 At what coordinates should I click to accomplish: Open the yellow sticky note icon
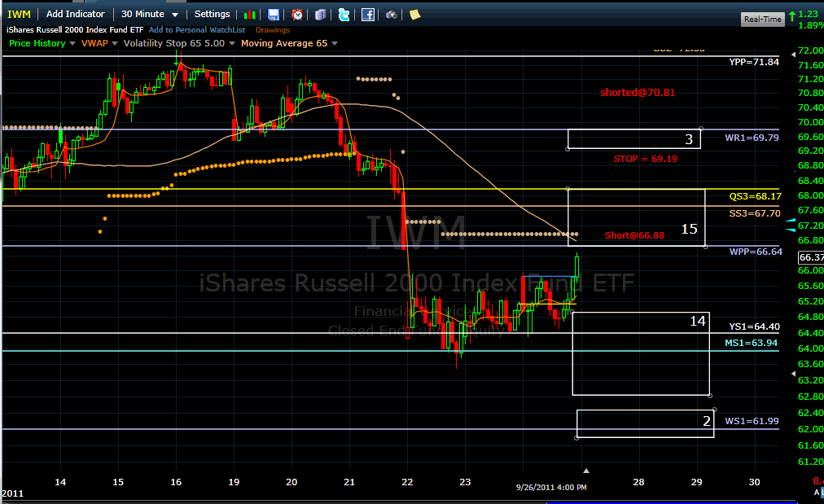(x=415, y=15)
